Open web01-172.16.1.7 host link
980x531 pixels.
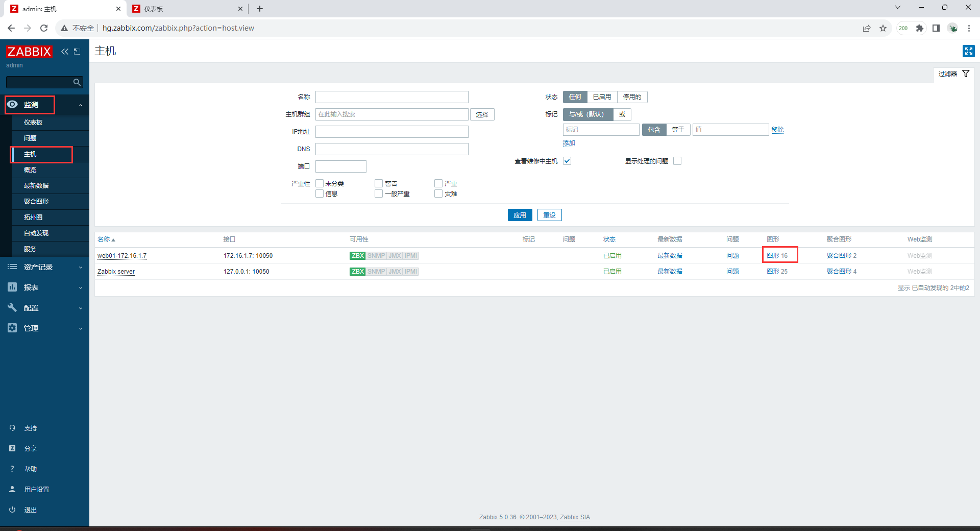[122, 256]
